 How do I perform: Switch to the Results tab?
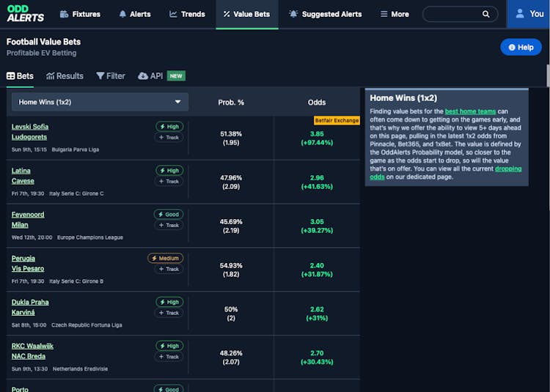click(65, 76)
